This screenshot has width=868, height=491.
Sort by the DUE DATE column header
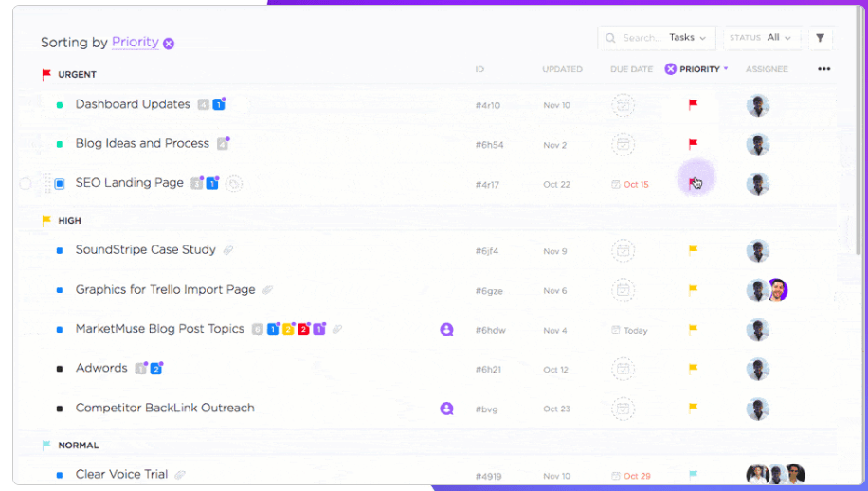pos(632,69)
